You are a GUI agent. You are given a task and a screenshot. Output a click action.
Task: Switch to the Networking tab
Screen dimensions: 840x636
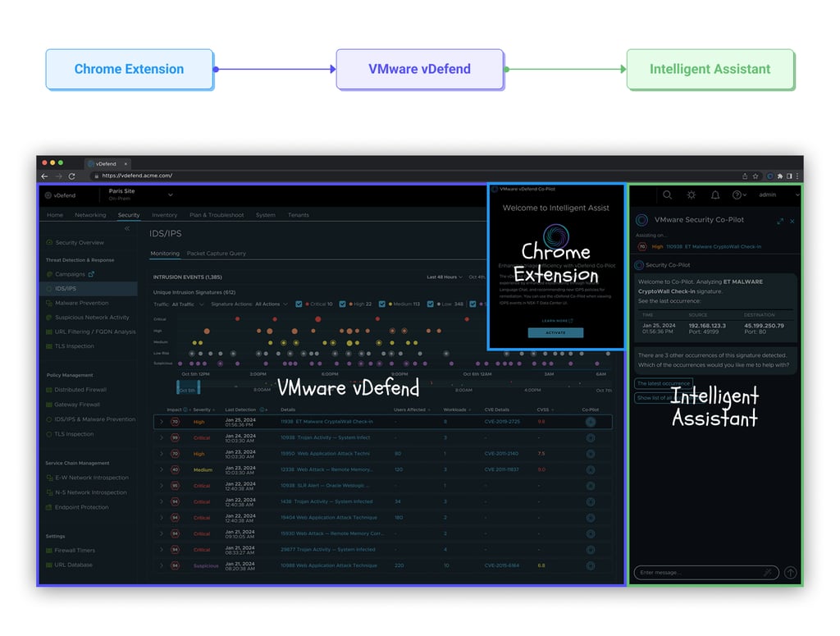[x=90, y=215]
